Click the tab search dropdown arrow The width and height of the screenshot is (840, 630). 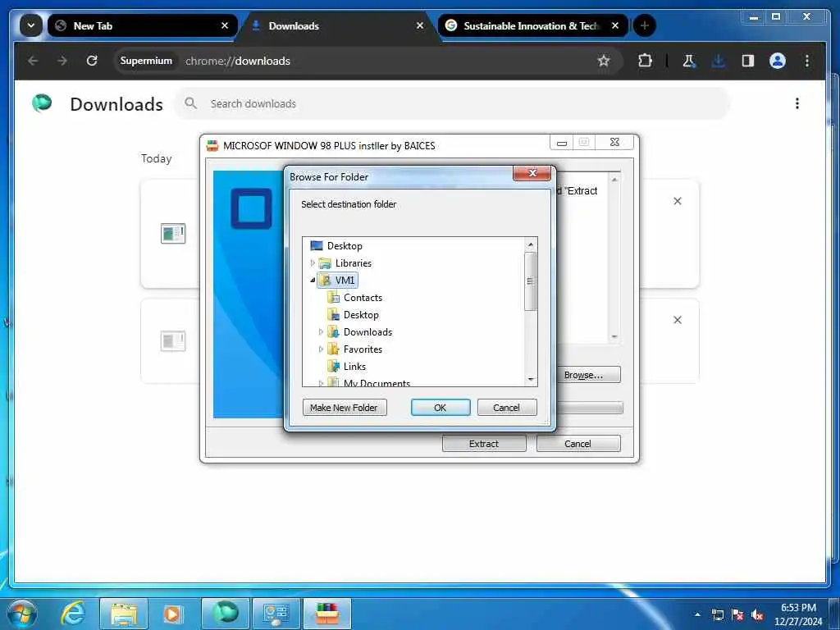pos(31,25)
